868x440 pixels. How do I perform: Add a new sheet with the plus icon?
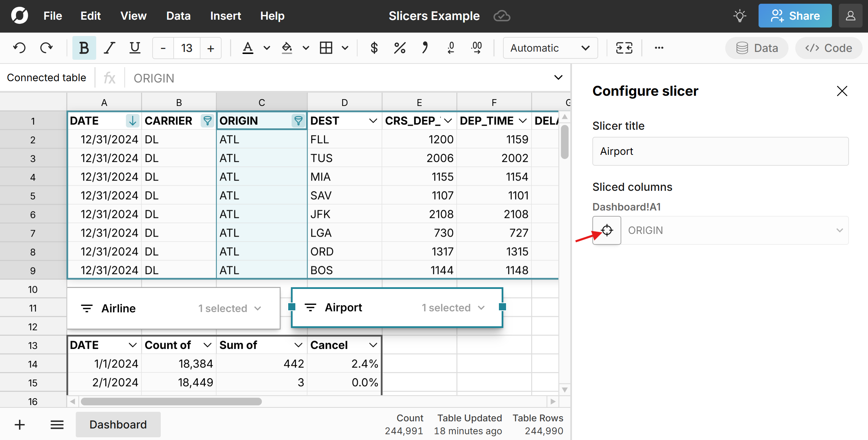coord(19,424)
